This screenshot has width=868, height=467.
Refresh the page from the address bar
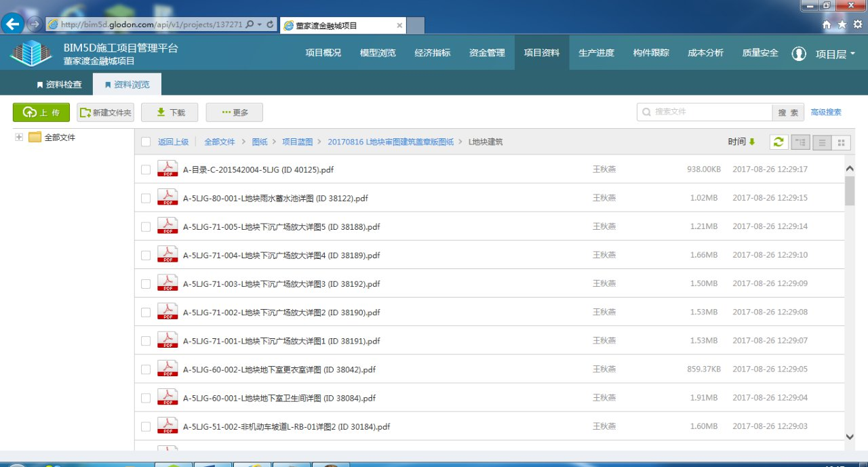[x=270, y=24]
